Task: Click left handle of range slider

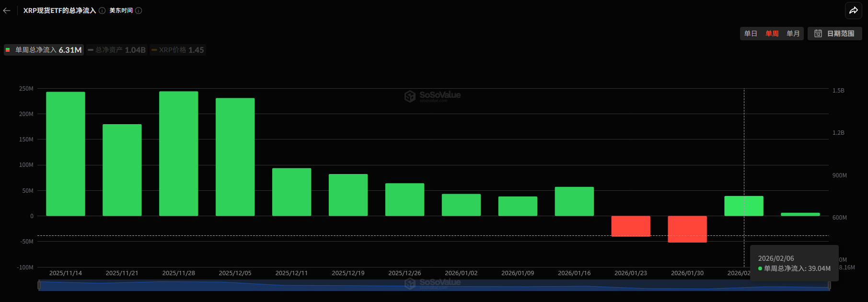Action: (x=39, y=285)
